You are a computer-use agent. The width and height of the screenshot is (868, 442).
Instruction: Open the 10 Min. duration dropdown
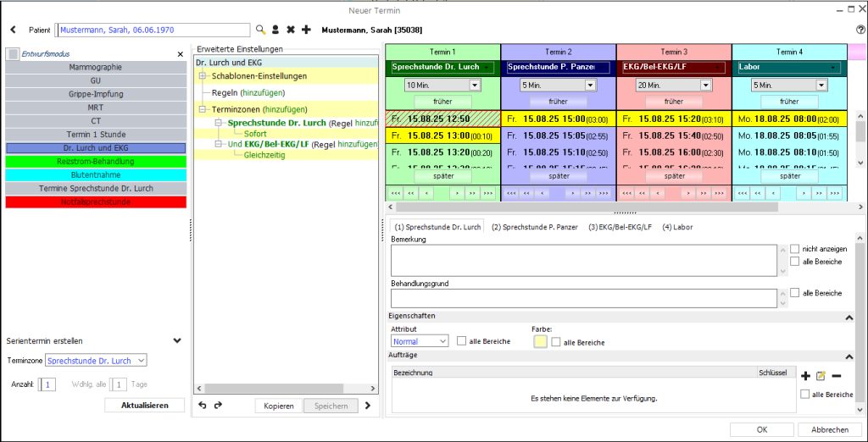(474, 86)
